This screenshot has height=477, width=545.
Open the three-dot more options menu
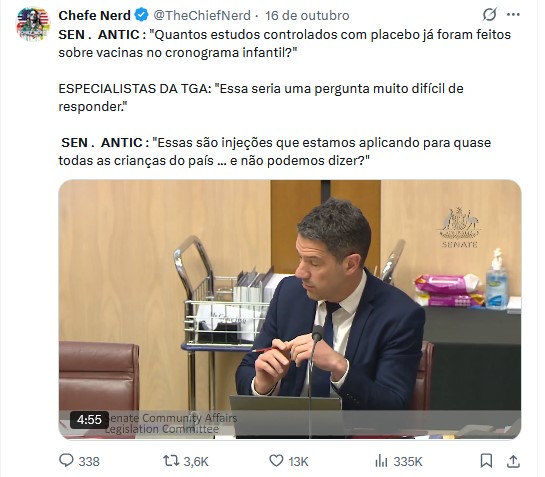click(x=513, y=15)
